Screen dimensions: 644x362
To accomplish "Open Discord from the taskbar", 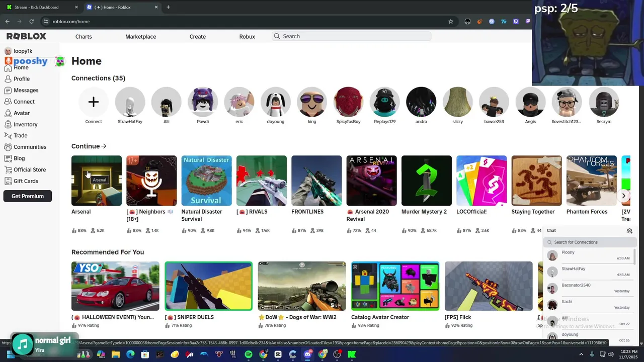I will 308,354.
